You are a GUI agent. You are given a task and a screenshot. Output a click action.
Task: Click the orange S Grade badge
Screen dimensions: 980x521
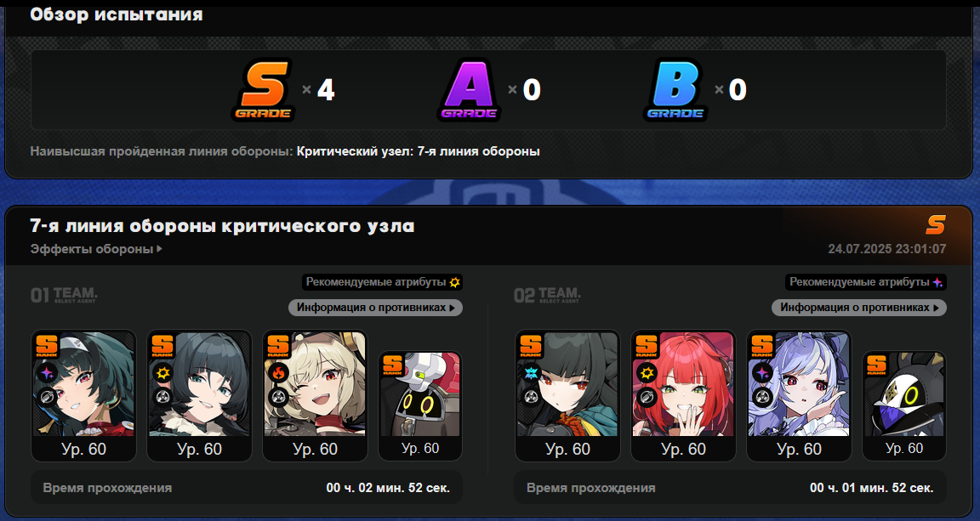tap(264, 89)
